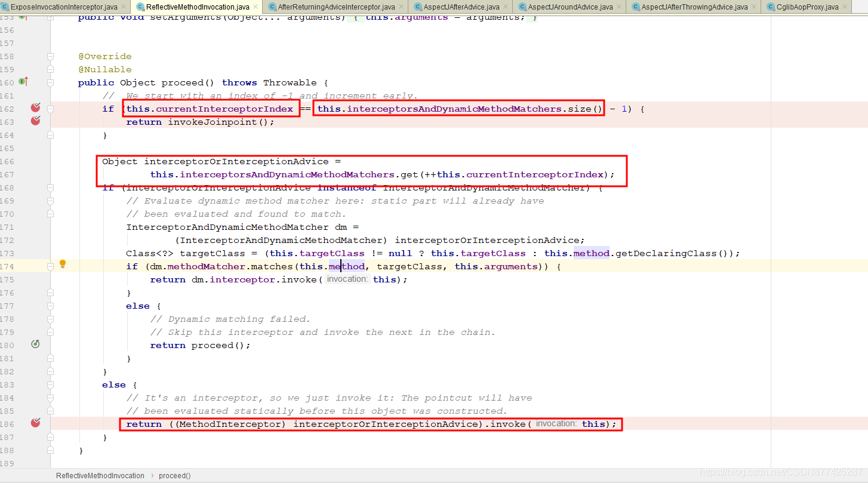
Task: Click line number 186 in the gutter
Action: 7,424
